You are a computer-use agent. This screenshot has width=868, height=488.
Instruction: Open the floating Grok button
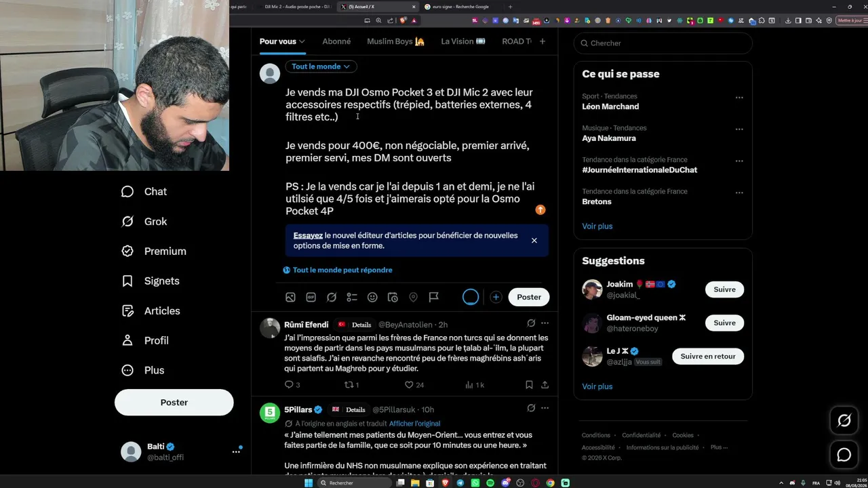point(844,421)
